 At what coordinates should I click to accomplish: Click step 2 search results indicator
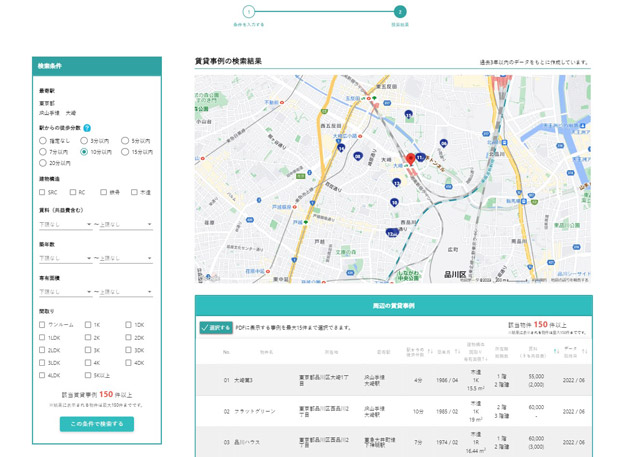[400, 12]
